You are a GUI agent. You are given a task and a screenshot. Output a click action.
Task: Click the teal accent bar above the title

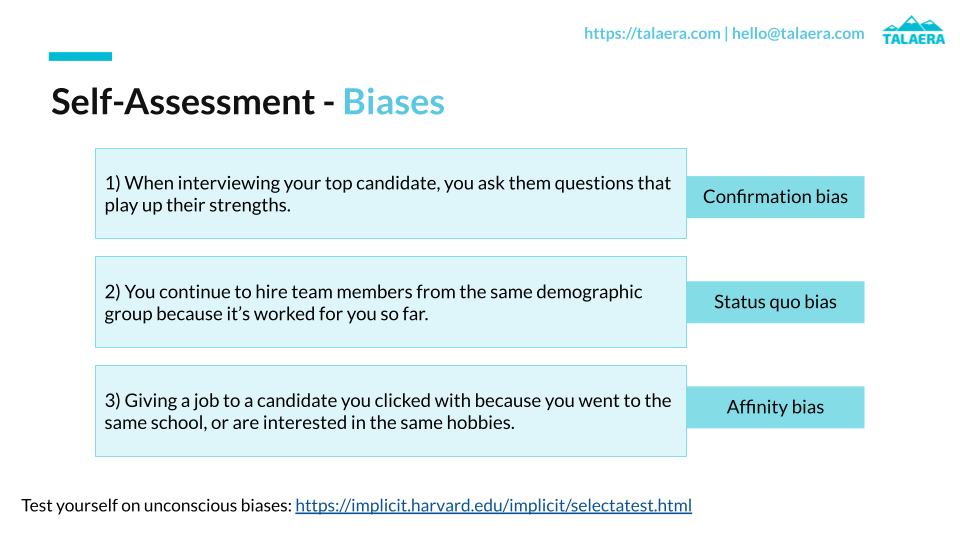[x=80, y=56]
